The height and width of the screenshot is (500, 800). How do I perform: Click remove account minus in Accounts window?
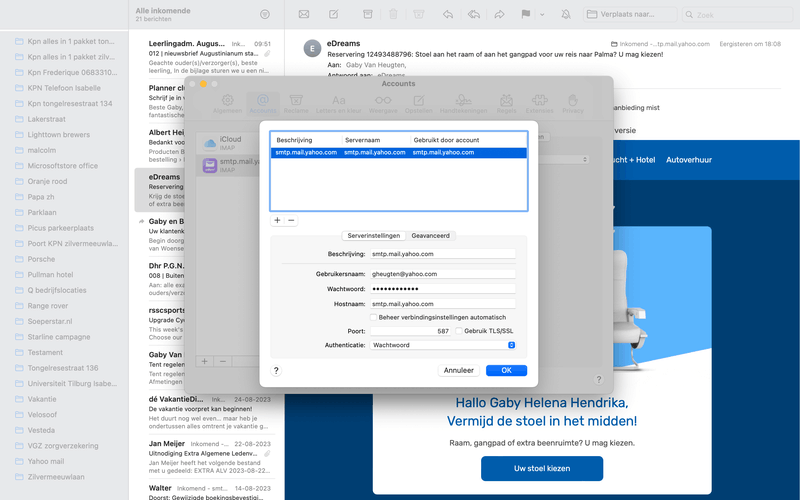[222, 361]
